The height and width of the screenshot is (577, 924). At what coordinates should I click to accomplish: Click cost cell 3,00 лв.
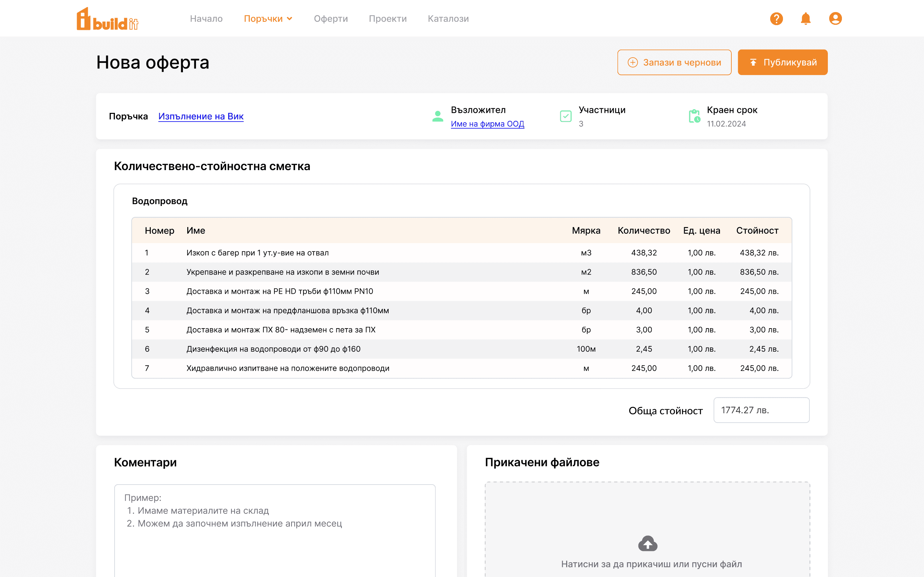pos(764,330)
